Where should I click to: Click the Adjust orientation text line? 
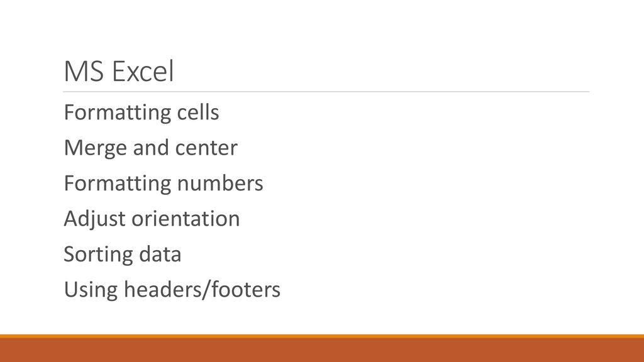(152, 219)
